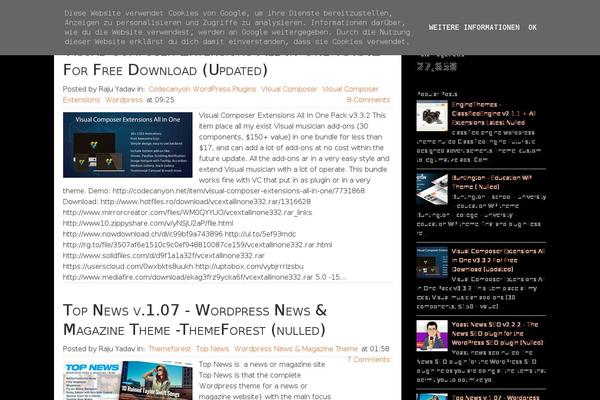Screen dimensions: 600x400
Task: Click the codecanyon.net demo URL text
Action: [238, 191]
